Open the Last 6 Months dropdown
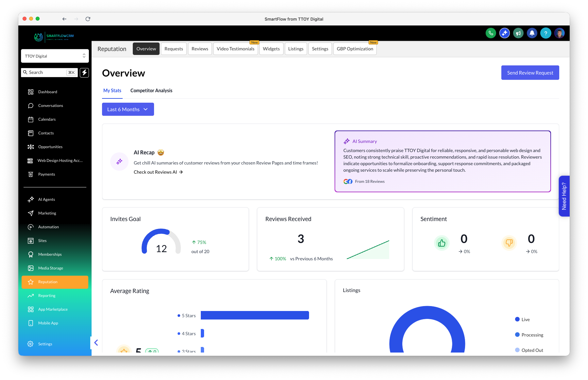 128,109
